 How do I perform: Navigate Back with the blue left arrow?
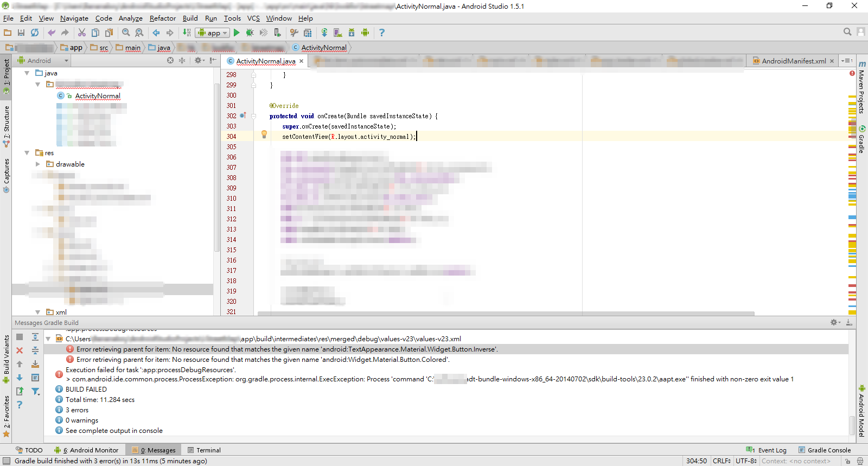pyautogui.click(x=156, y=33)
